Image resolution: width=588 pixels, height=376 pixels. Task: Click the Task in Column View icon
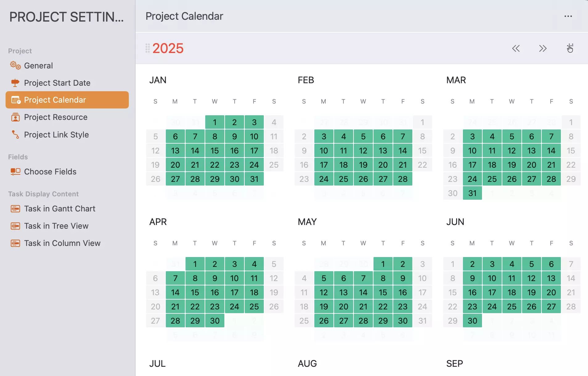coord(15,243)
